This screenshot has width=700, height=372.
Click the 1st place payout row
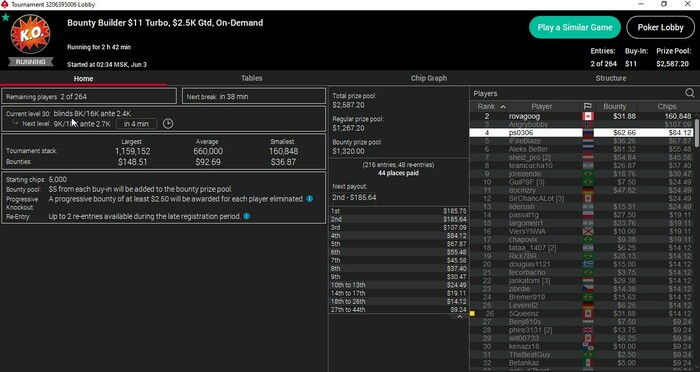click(398, 211)
